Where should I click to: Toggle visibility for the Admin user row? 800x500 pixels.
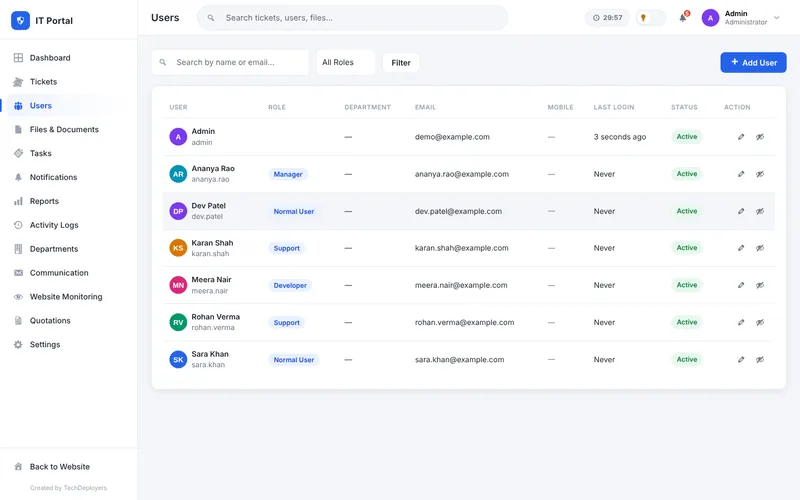tap(760, 137)
